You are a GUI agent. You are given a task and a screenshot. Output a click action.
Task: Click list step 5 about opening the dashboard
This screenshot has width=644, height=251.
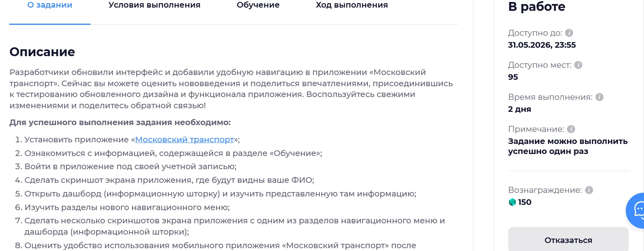[x=216, y=194]
